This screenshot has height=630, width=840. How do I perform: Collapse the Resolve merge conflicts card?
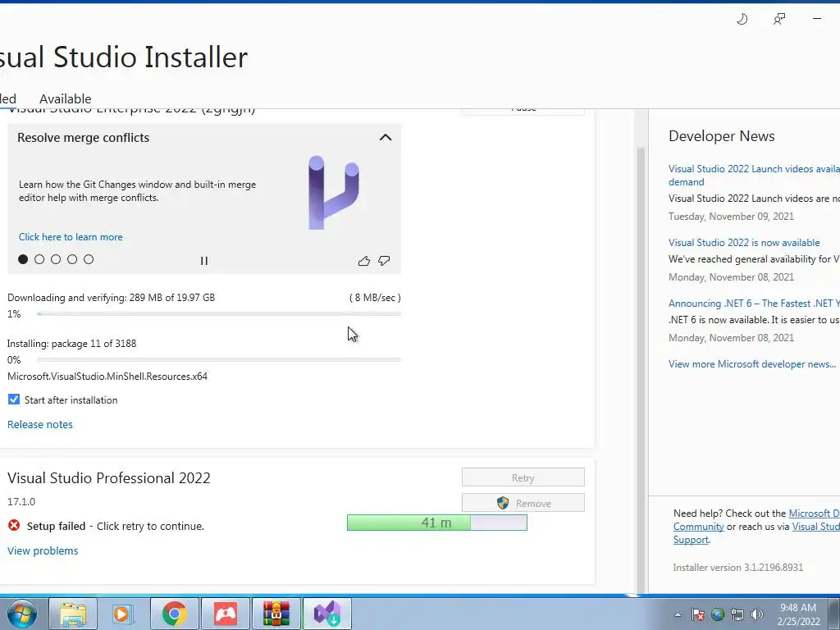click(x=386, y=138)
